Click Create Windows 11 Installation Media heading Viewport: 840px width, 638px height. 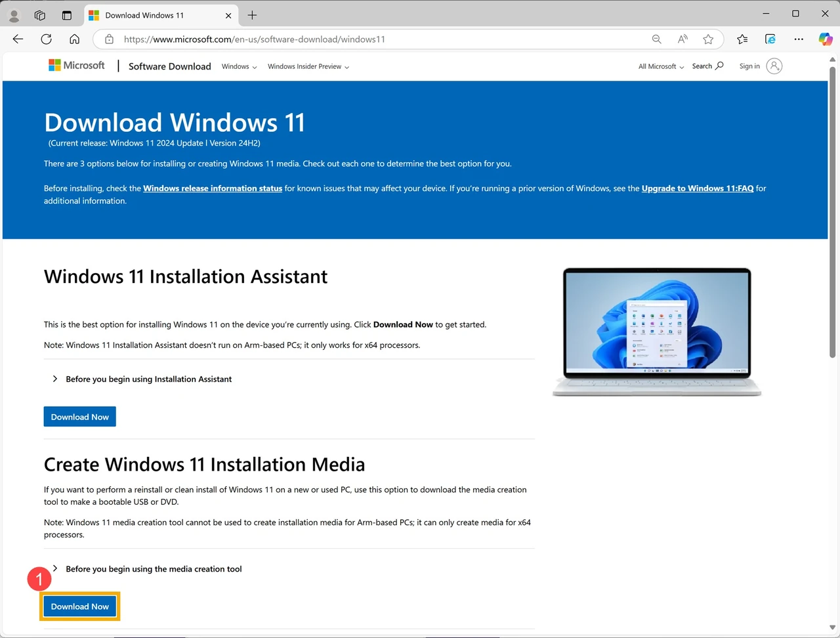pos(204,465)
